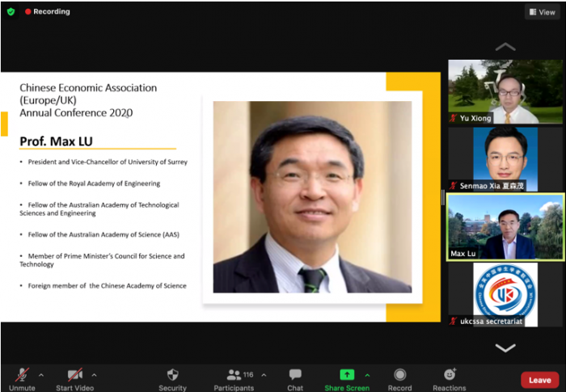Start Video with the camera button
This screenshot has width=566, height=392.
[x=74, y=379]
